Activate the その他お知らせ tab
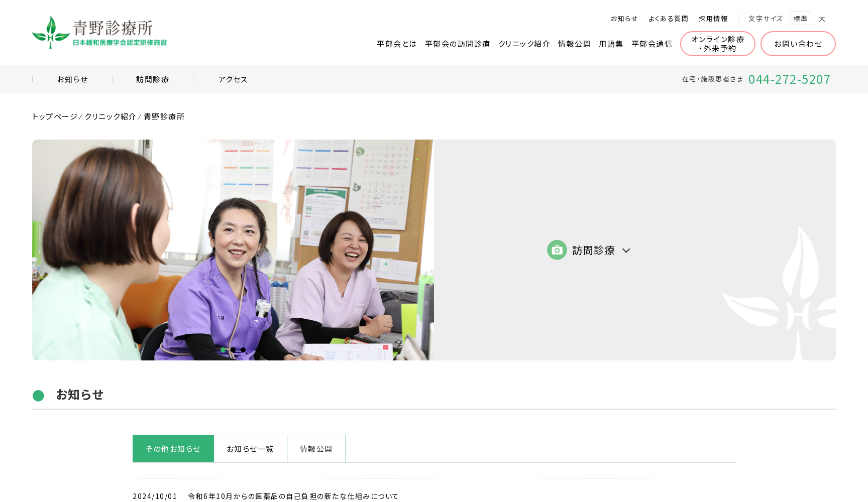 click(173, 448)
